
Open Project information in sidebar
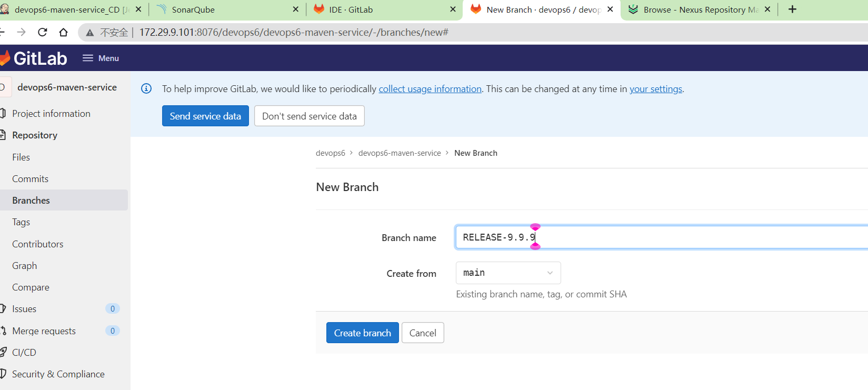click(51, 114)
